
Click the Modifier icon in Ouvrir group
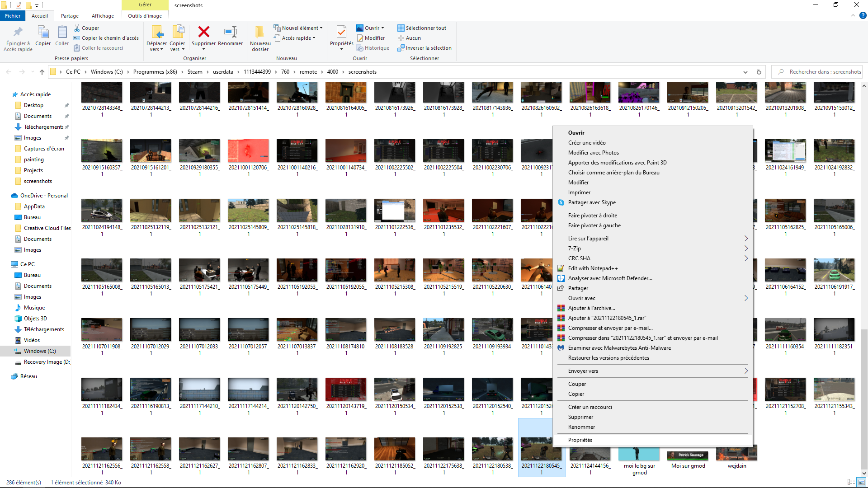pos(360,38)
